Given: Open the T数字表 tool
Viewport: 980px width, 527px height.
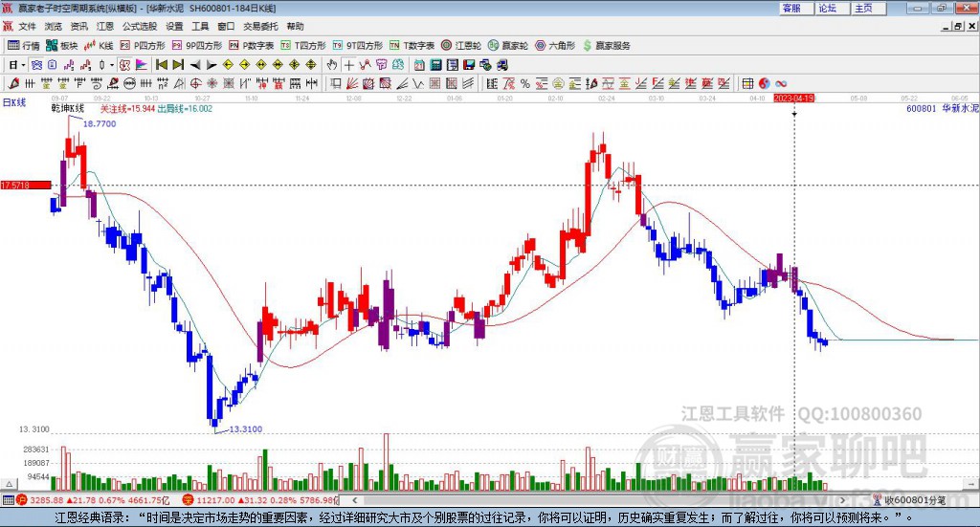Looking at the screenshot, I should tap(412, 46).
